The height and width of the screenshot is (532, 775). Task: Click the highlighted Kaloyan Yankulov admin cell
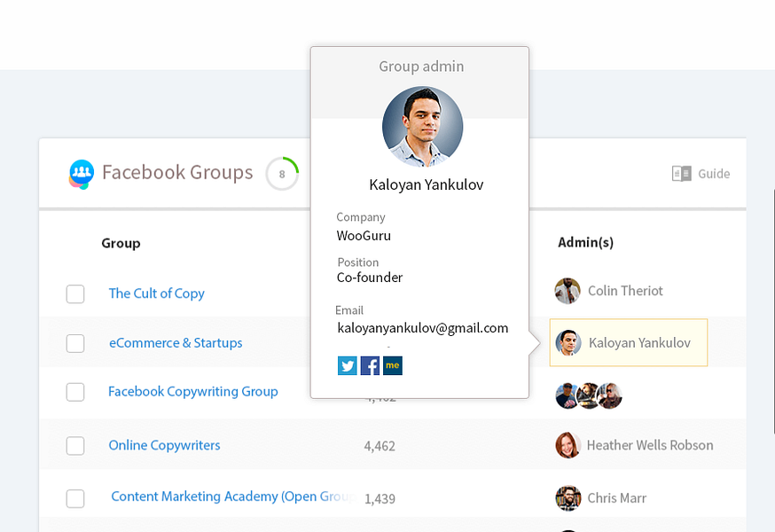629,342
